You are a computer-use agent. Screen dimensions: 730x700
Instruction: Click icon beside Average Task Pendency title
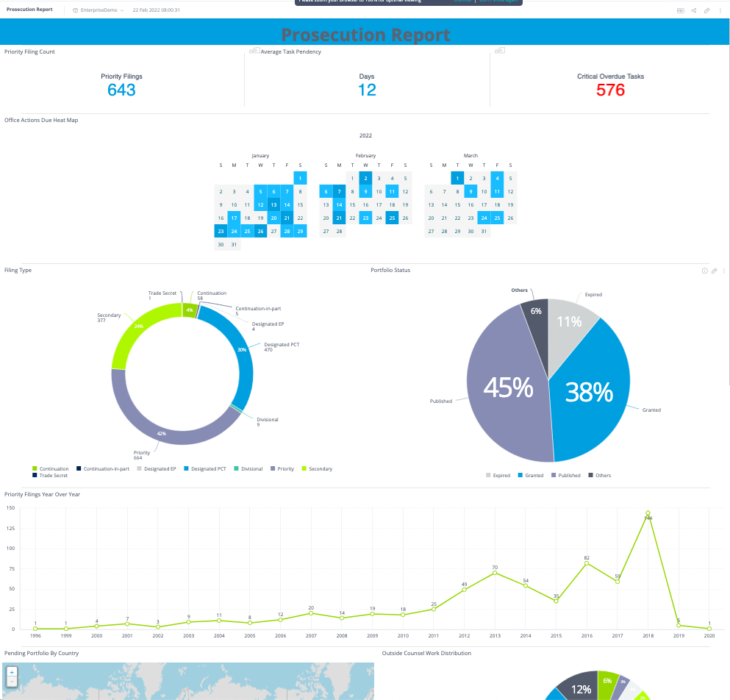coord(254,51)
